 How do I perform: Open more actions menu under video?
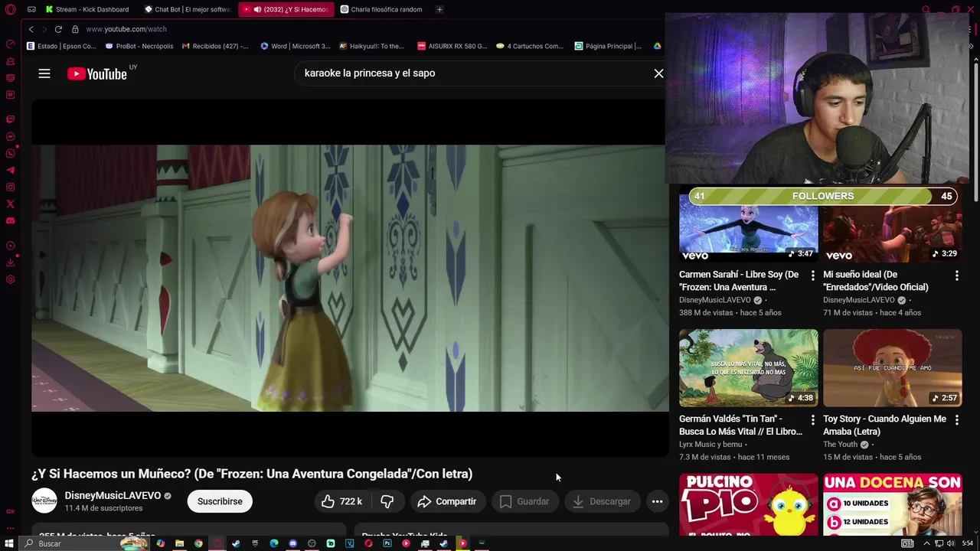click(657, 501)
